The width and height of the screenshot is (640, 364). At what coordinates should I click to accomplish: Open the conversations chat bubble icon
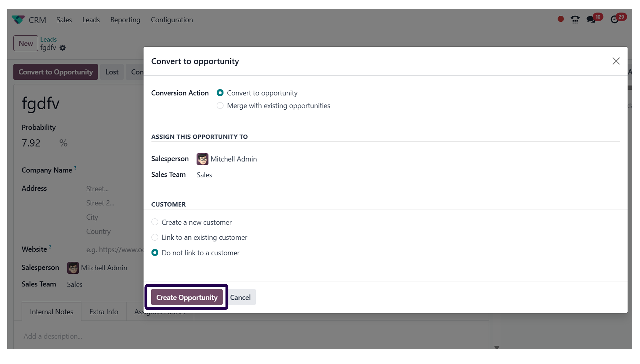(591, 19)
